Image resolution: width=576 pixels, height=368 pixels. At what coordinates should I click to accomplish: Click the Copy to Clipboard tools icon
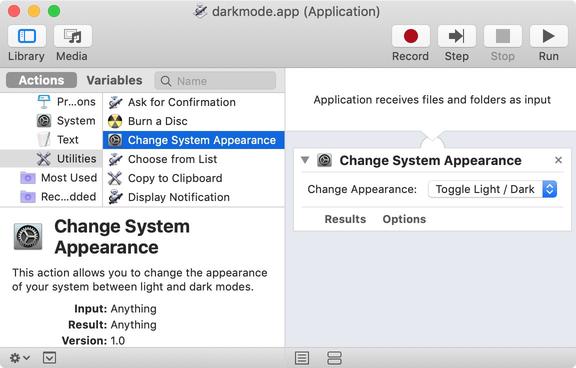pyautogui.click(x=115, y=178)
